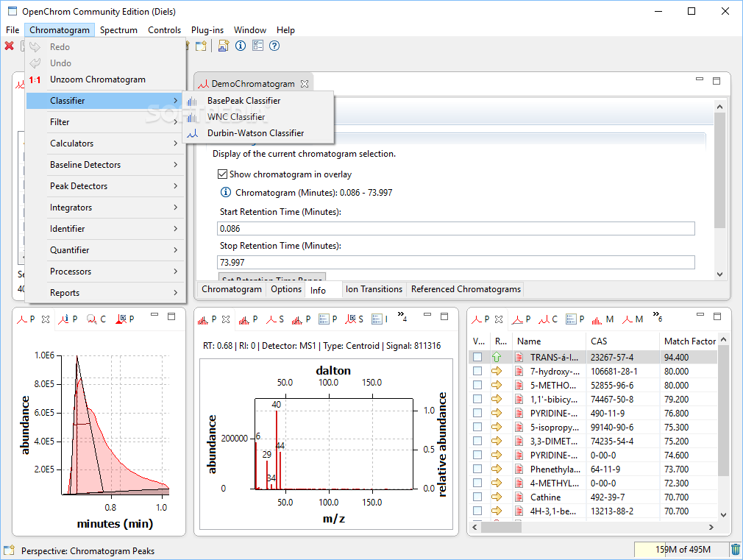The height and width of the screenshot is (560, 743).
Task: Maximize the identification targets table panel
Action: tap(717, 316)
